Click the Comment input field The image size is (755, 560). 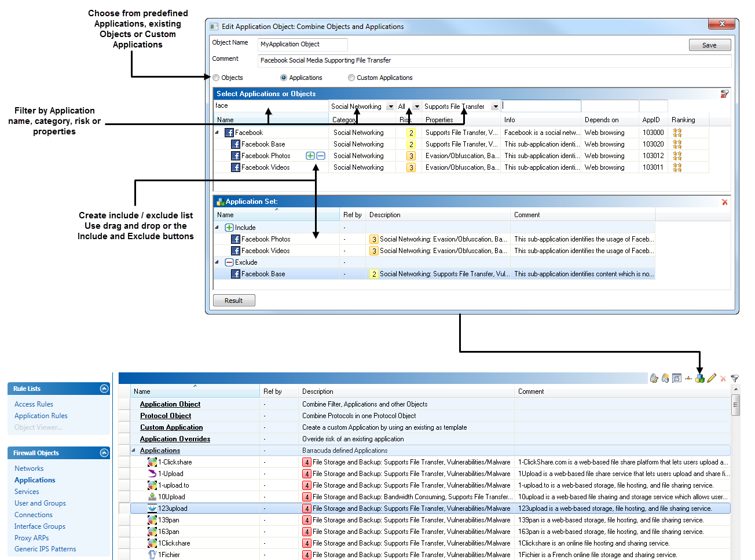pos(494,61)
